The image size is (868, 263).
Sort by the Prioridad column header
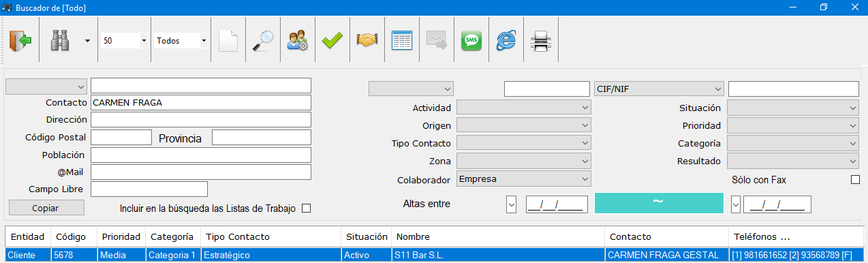coord(121,236)
